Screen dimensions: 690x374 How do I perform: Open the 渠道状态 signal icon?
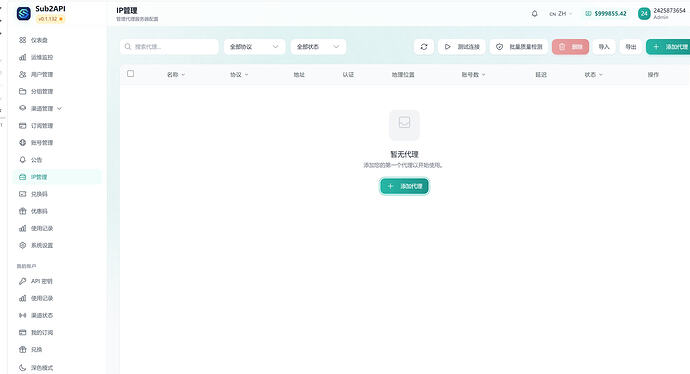22,315
